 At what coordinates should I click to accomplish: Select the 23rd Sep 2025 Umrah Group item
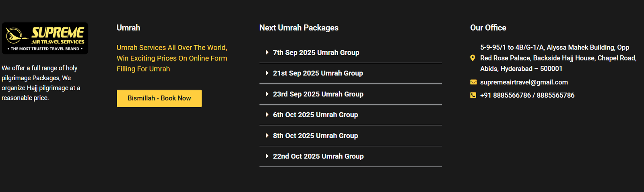click(318, 94)
